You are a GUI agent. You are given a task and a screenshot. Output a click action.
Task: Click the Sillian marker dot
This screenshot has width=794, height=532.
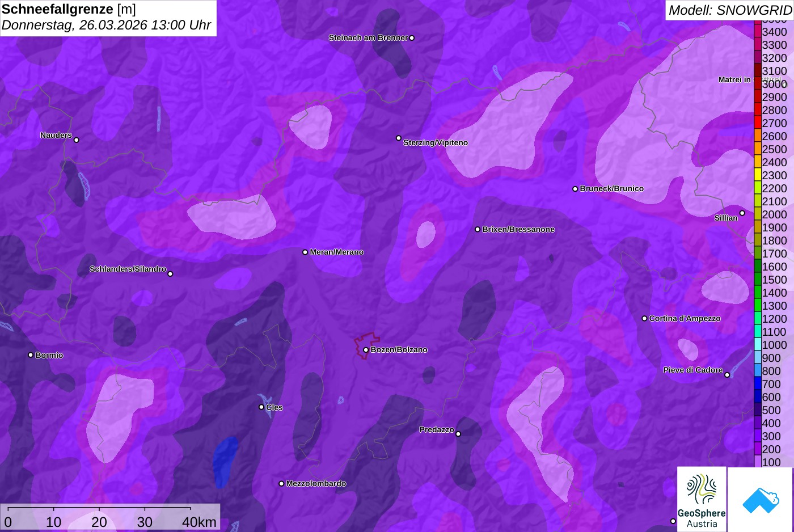[x=742, y=213]
